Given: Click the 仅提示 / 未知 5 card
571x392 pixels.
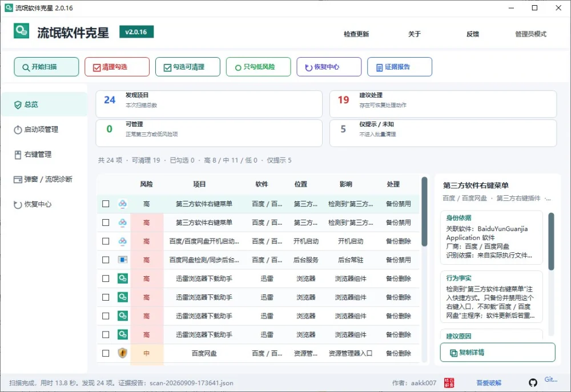Looking at the screenshot, I should tap(443, 133).
